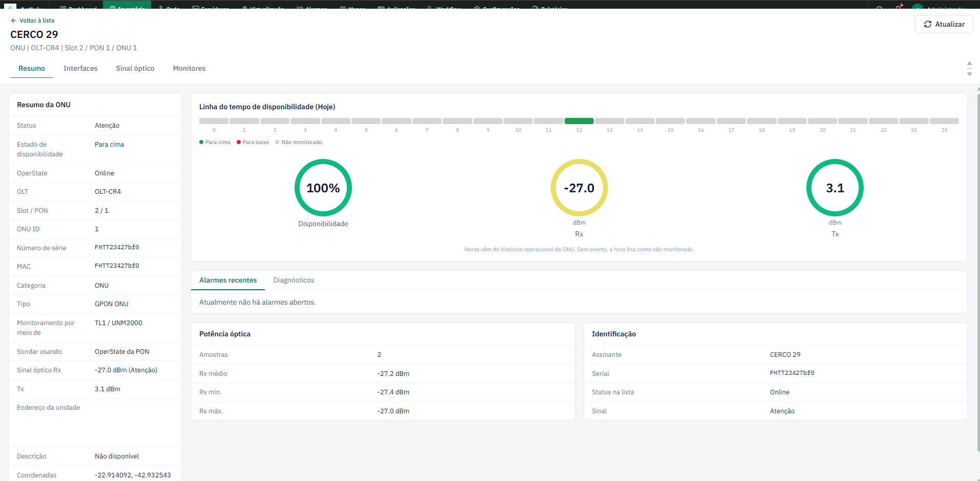The height and width of the screenshot is (481, 980).
Task: Open Inventário in the top navigation
Action: pos(127,5)
